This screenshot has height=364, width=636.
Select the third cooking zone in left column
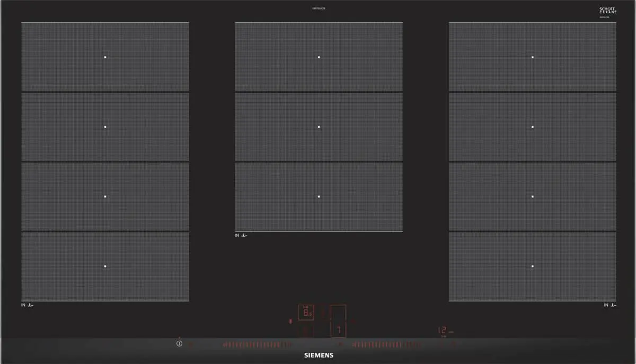click(105, 197)
